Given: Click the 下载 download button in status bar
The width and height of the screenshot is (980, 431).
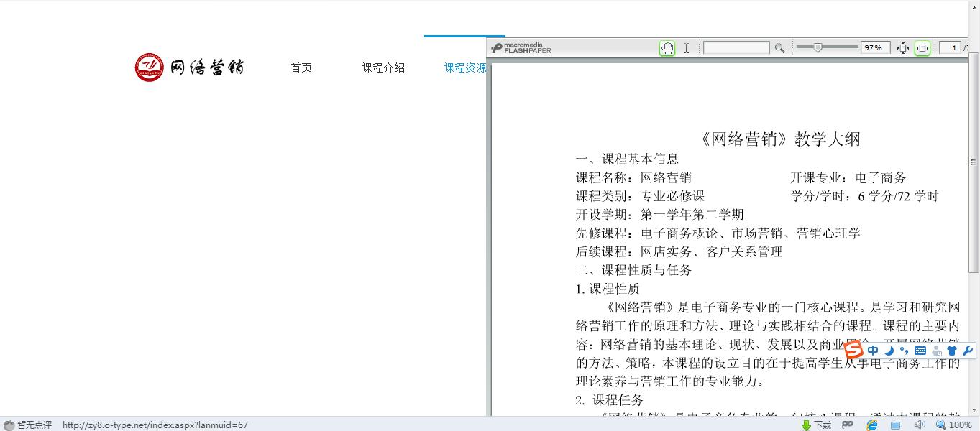Looking at the screenshot, I should 817,425.
